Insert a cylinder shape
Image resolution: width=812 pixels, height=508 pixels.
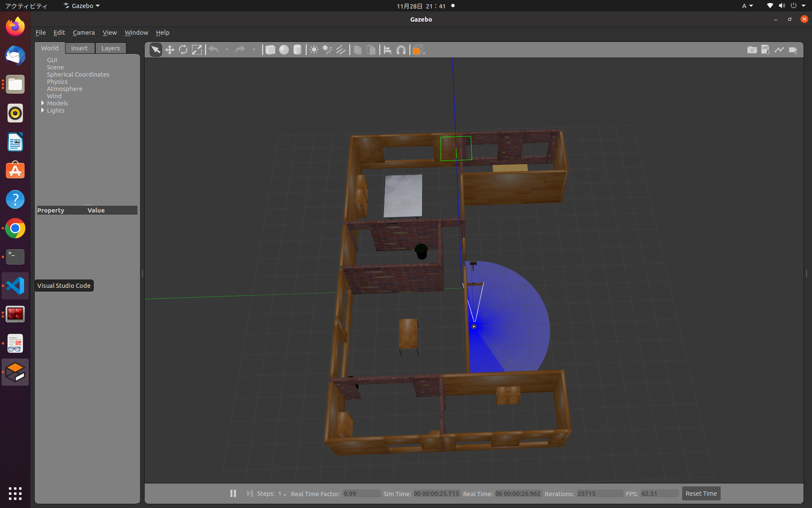[297, 50]
